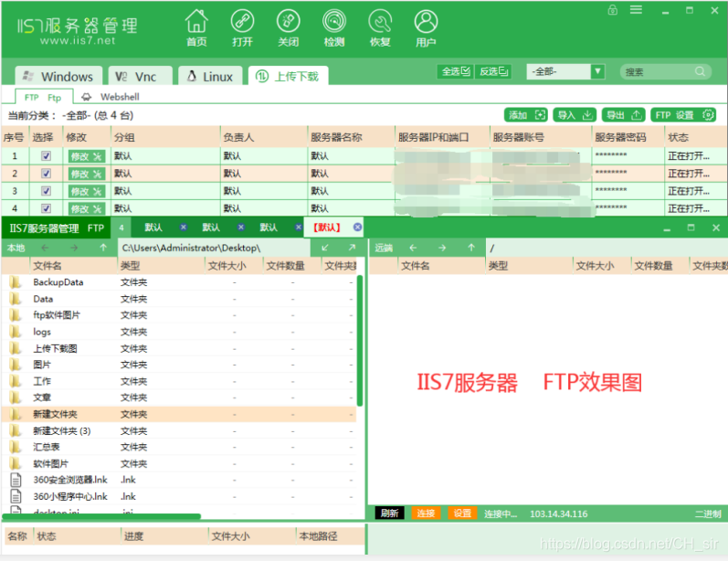Screen dimensions: 728x561
Task: Click the 添加 add button
Action: tap(526, 115)
